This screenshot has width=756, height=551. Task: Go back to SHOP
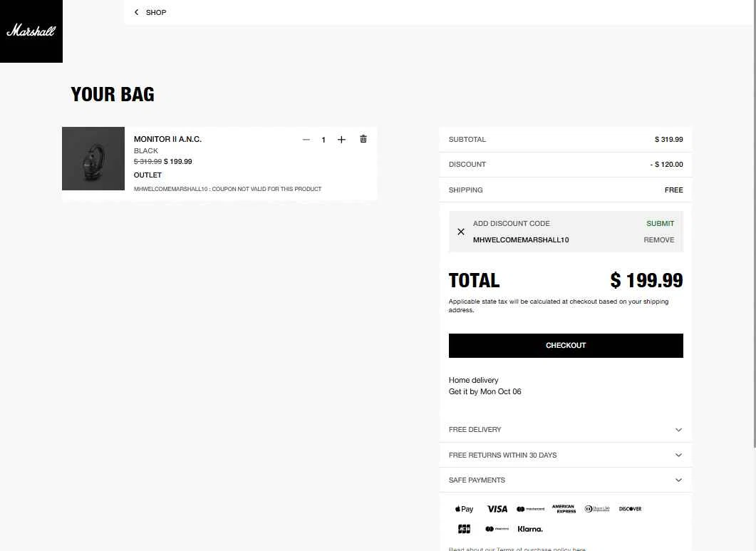pos(156,13)
